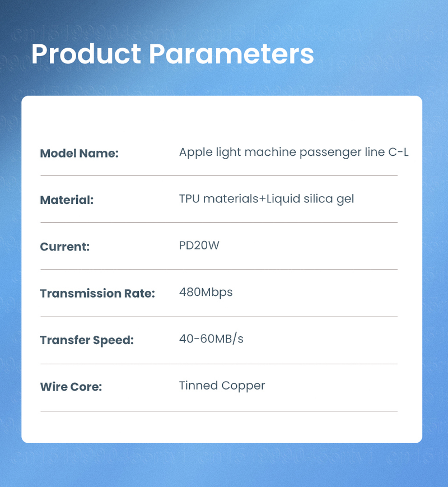Click the TPU materials+Liquid silica gel text
This screenshot has width=448, height=487.
pyautogui.click(x=266, y=199)
